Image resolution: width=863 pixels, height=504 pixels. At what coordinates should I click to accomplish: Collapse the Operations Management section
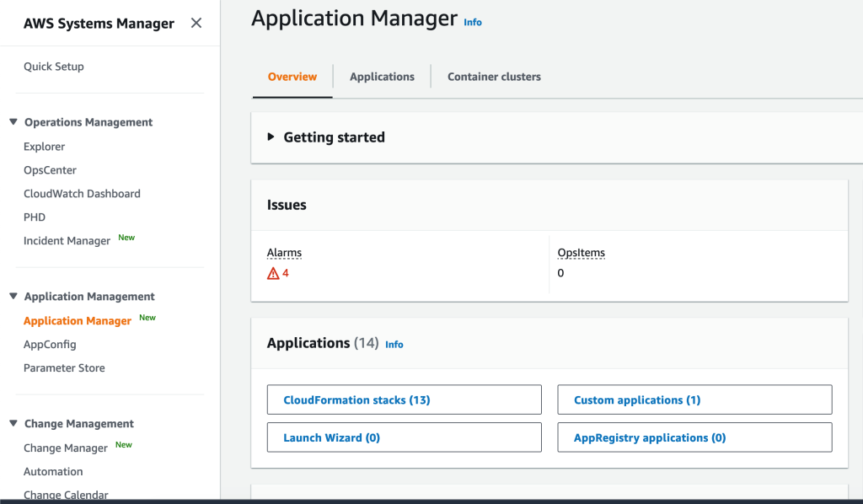pyautogui.click(x=13, y=121)
